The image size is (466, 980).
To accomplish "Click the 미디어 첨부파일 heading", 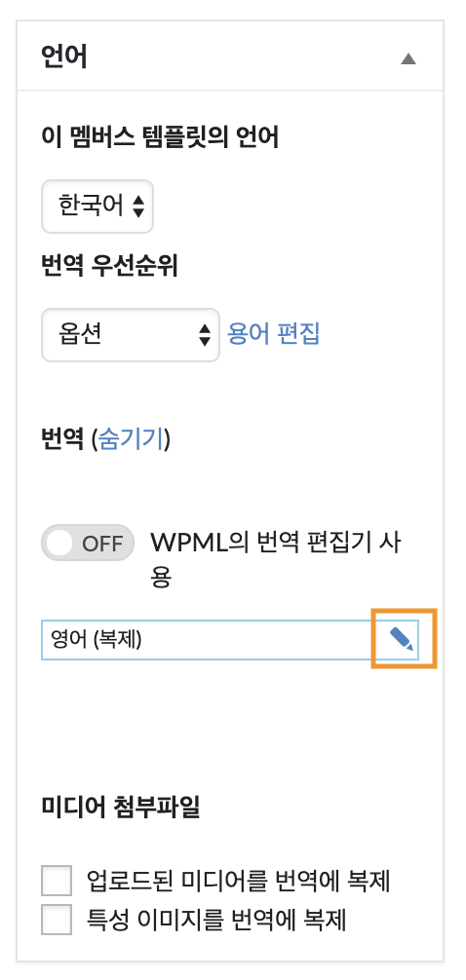I will (121, 808).
